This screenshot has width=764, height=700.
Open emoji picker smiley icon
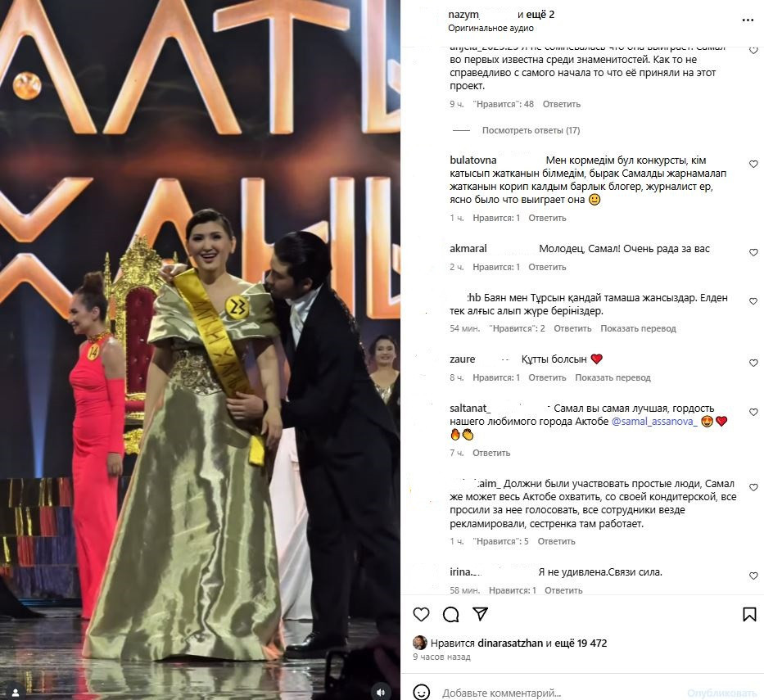click(x=421, y=692)
